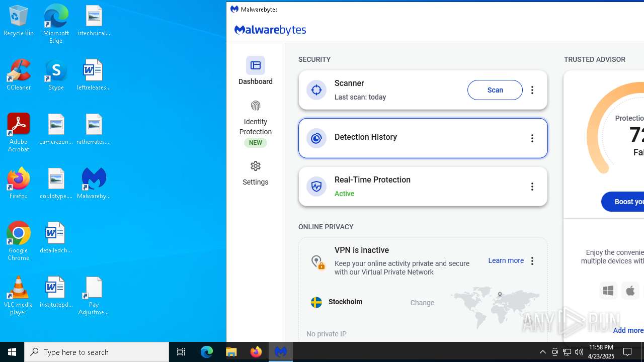This screenshot has width=644, height=362.
Task: Click the taskbar clock
Action: [x=601, y=352]
